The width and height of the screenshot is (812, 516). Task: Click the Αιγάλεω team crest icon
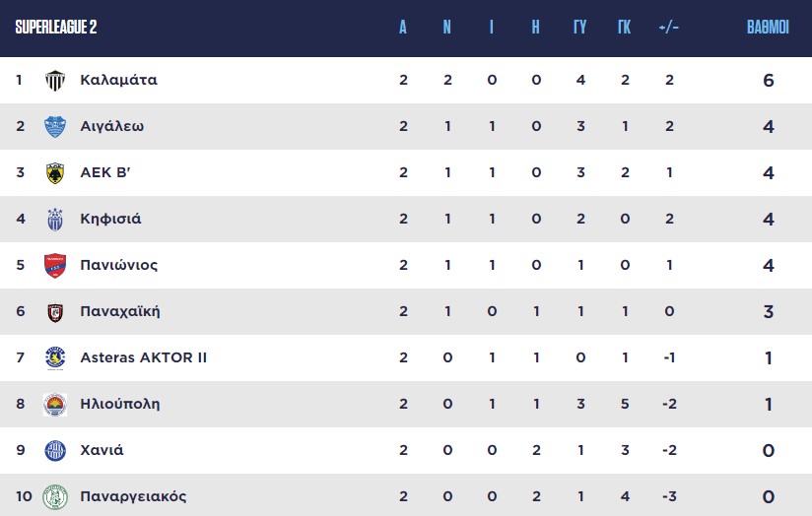(55, 127)
